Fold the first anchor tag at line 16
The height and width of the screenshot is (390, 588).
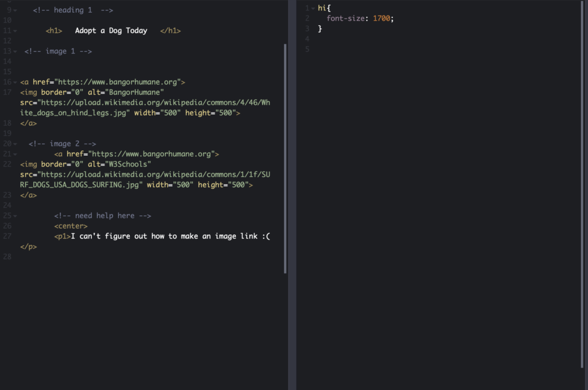click(15, 82)
